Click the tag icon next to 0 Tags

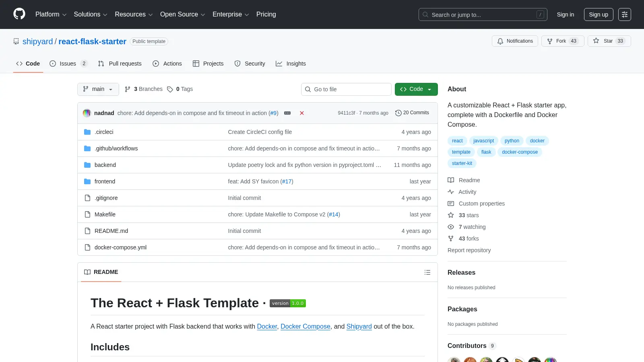click(x=170, y=89)
